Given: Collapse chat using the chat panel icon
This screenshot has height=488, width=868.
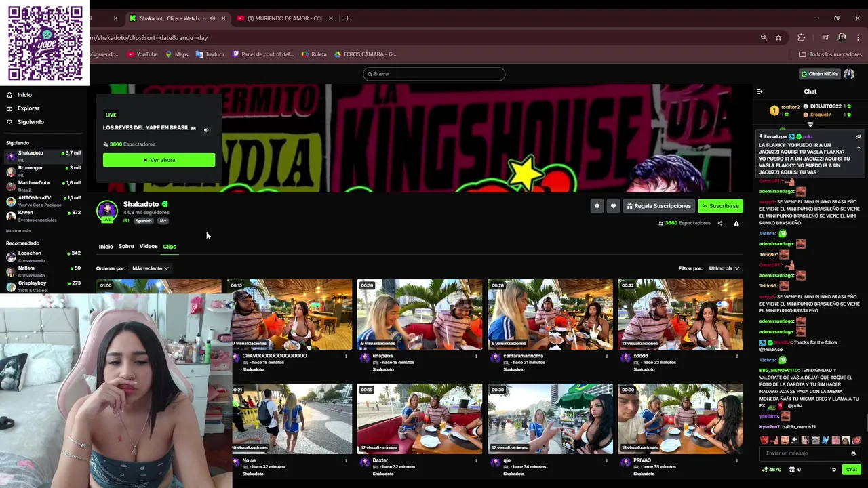Looking at the screenshot, I should pos(759,91).
